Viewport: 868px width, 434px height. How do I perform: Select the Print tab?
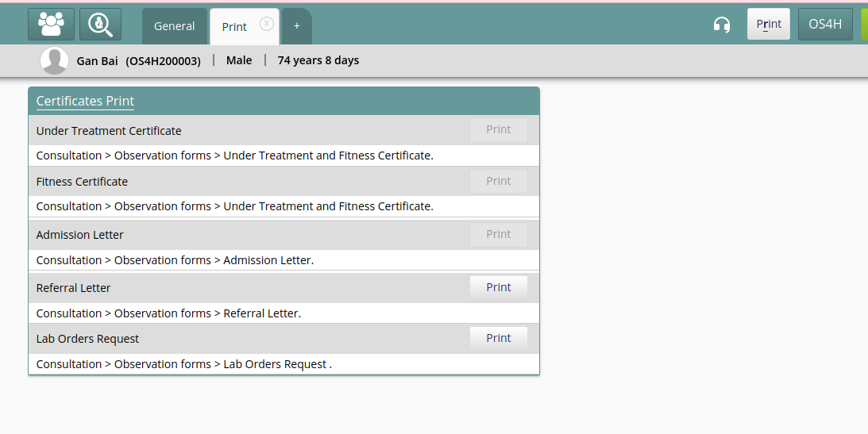click(235, 26)
